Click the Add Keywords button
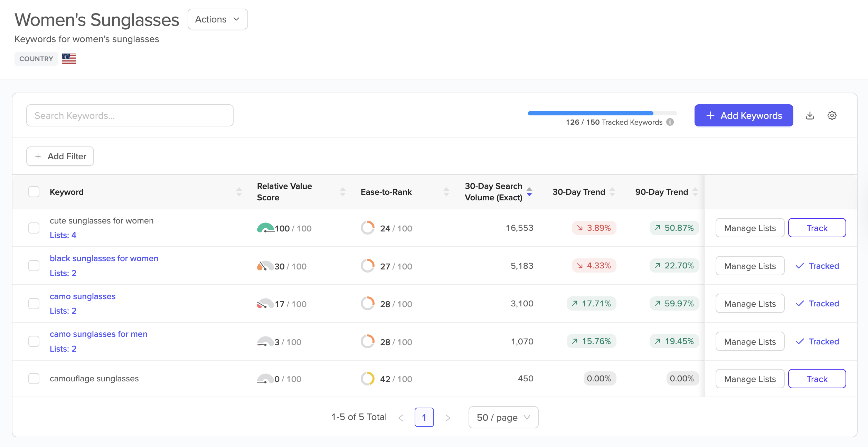 pyautogui.click(x=744, y=115)
